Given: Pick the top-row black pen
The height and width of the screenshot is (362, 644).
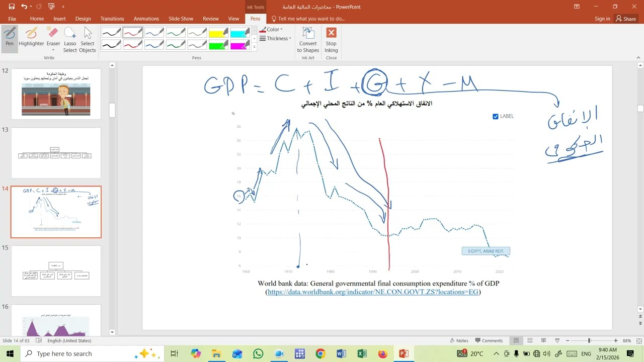Looking at the screenshot, I should (x=111, y=33).
